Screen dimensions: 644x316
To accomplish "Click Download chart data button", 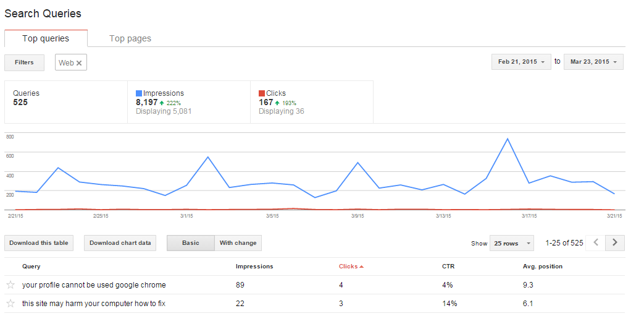I will click(x=120, y=243).
